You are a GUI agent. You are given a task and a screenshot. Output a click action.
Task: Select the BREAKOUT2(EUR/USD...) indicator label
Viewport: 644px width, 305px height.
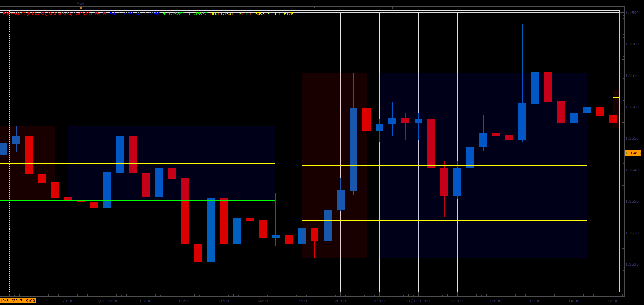click(47, 14)
